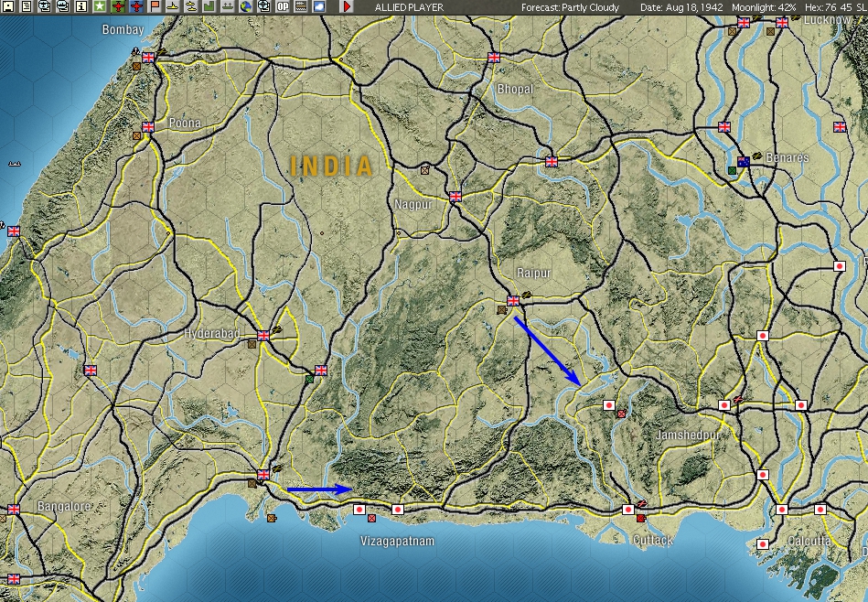Click the brown unit counter below Hyderabad flag

point(252,344)
